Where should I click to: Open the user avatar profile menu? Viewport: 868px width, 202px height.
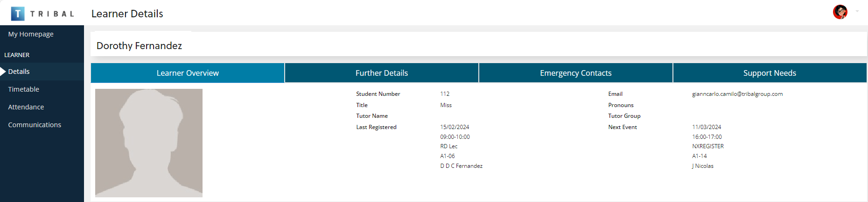tap(840, 12)
